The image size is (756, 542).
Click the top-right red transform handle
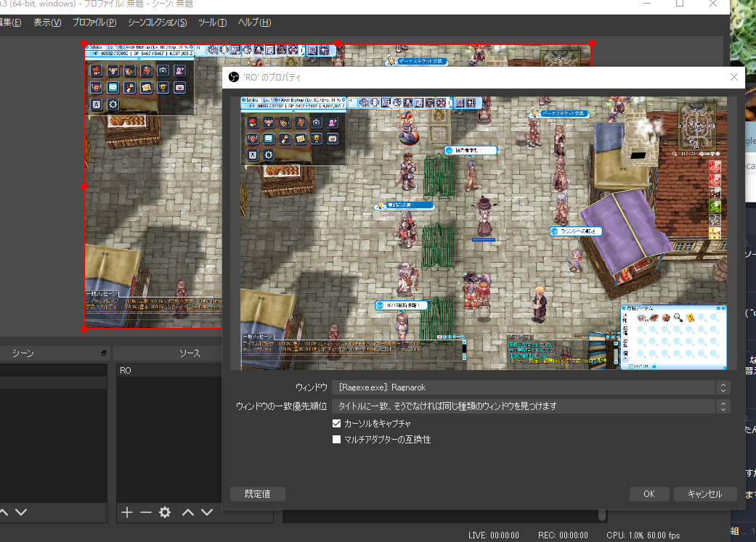point(592,44)
